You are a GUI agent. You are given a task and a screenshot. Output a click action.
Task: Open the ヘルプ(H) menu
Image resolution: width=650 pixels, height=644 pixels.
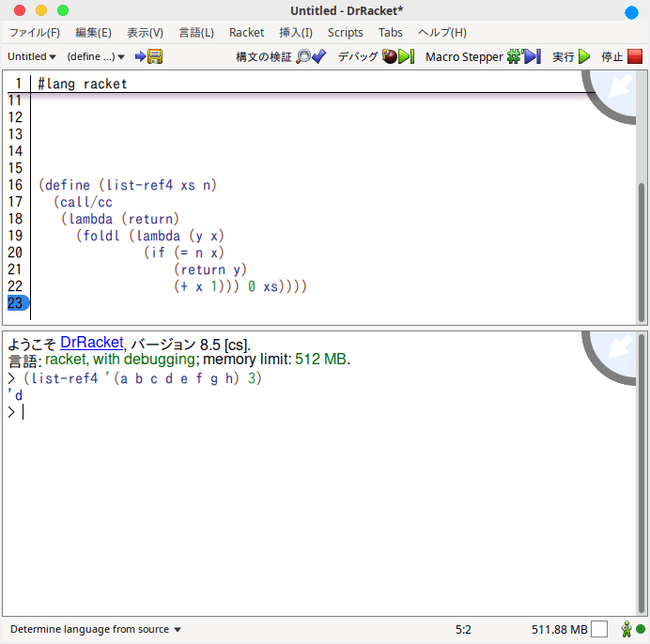[x=442, y=32]
